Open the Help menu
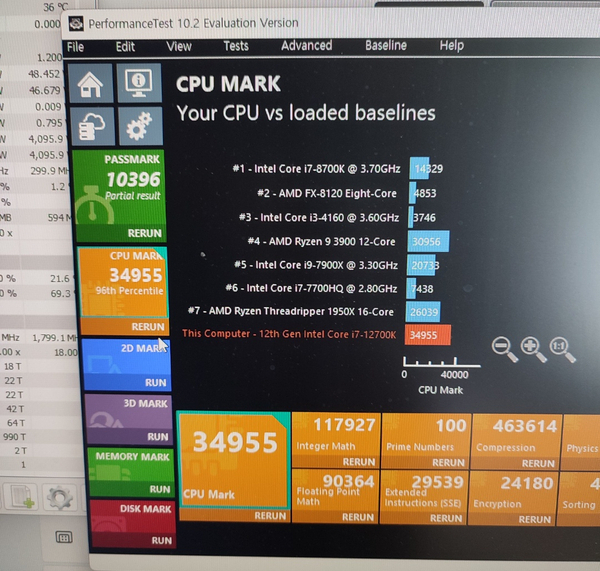This screenshot has width=600, height=571. click(452, 45)
